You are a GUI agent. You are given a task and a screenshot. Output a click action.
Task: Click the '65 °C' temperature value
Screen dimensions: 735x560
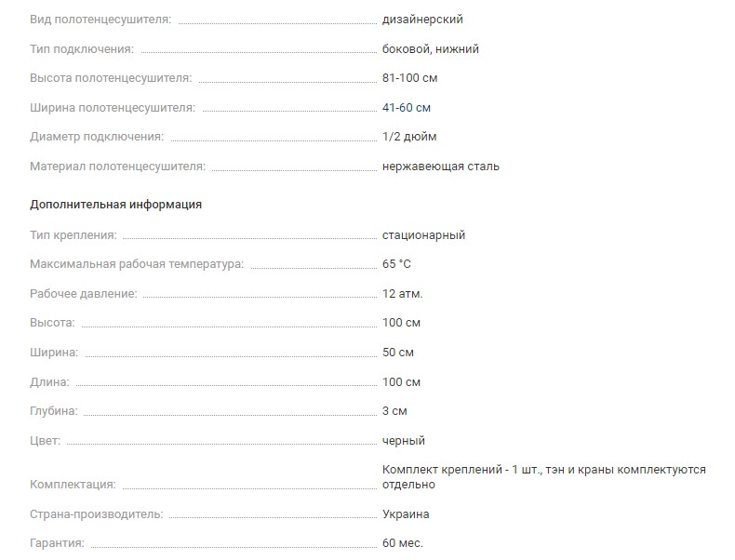coord(396,264)
